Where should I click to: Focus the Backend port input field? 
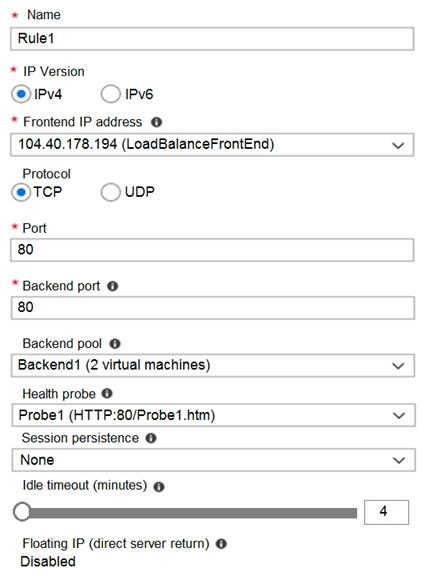[x=213, y=308]
